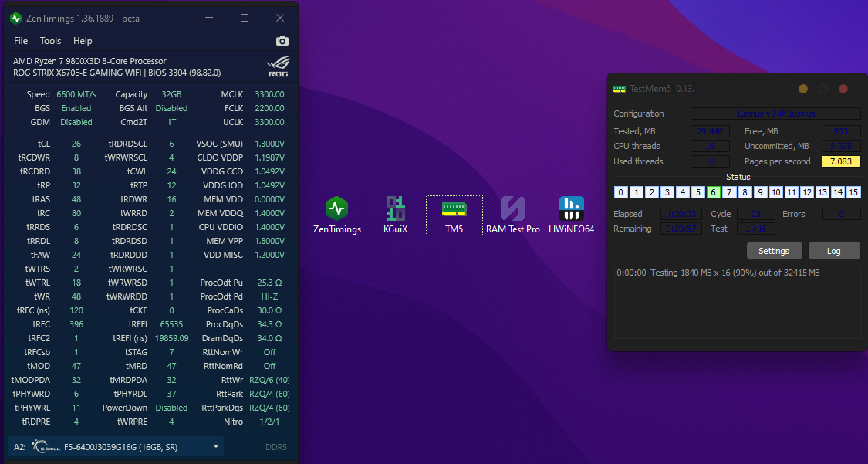Click dark middle dot in TestMem5
The height and width of the screenshot is (464, 868).
point(823,89)
